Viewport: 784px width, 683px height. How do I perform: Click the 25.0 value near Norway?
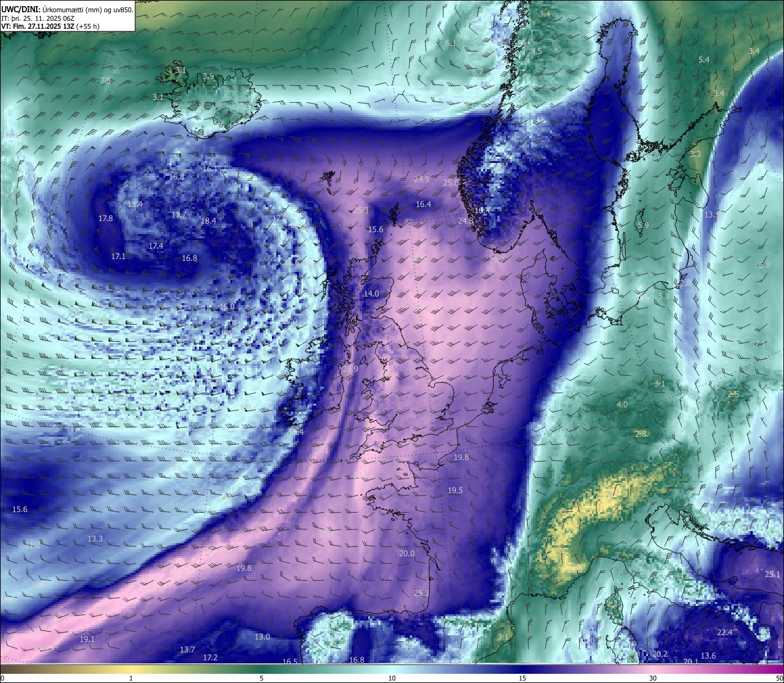pos(451,183)
